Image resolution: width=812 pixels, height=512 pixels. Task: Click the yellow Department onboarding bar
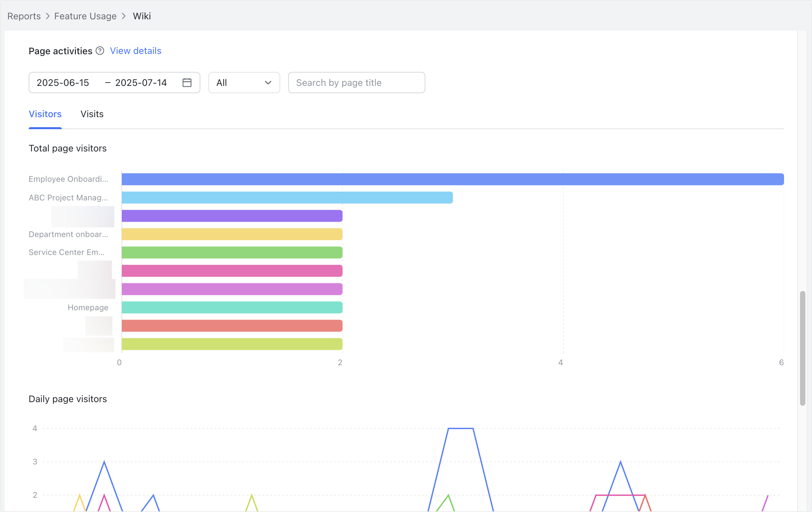tap(232, 234)
